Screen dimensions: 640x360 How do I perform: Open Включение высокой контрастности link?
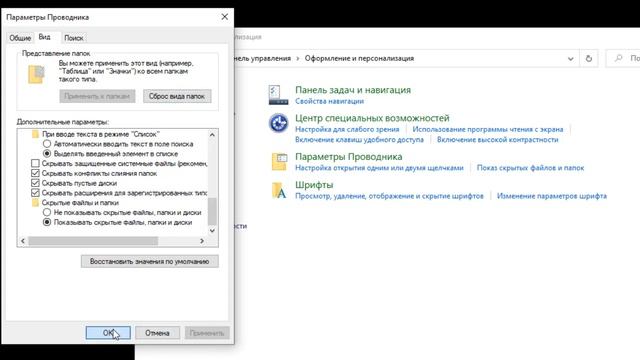[498, 140]
